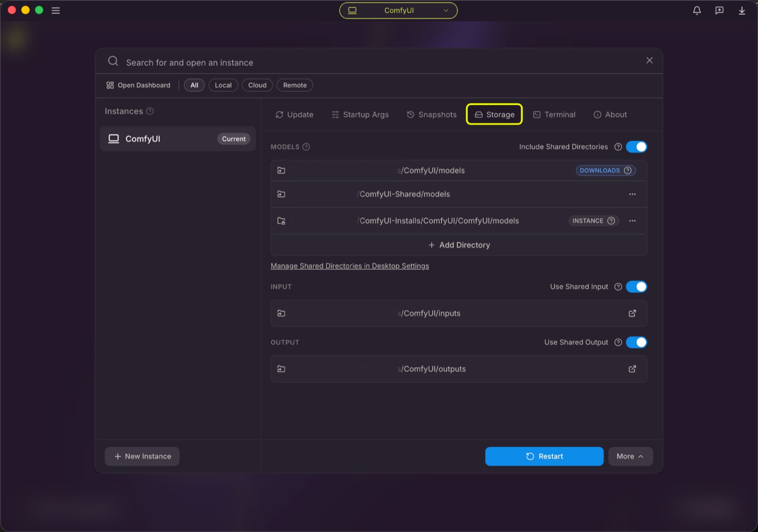Click the DOWNLOADS badge help icon
Viewport: 758px width, 532px height.
point(628,170)
